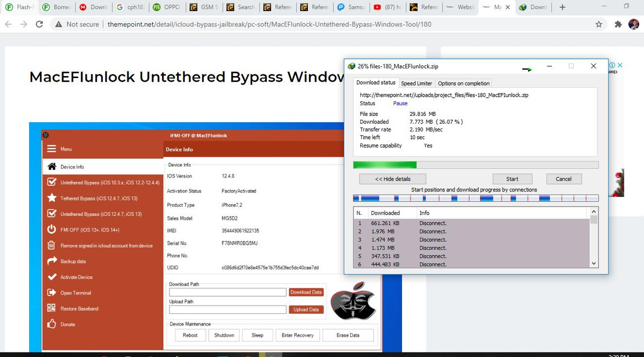Click the << Hide details button
This screenshot has height=357, width=644.
pos(392,179)
